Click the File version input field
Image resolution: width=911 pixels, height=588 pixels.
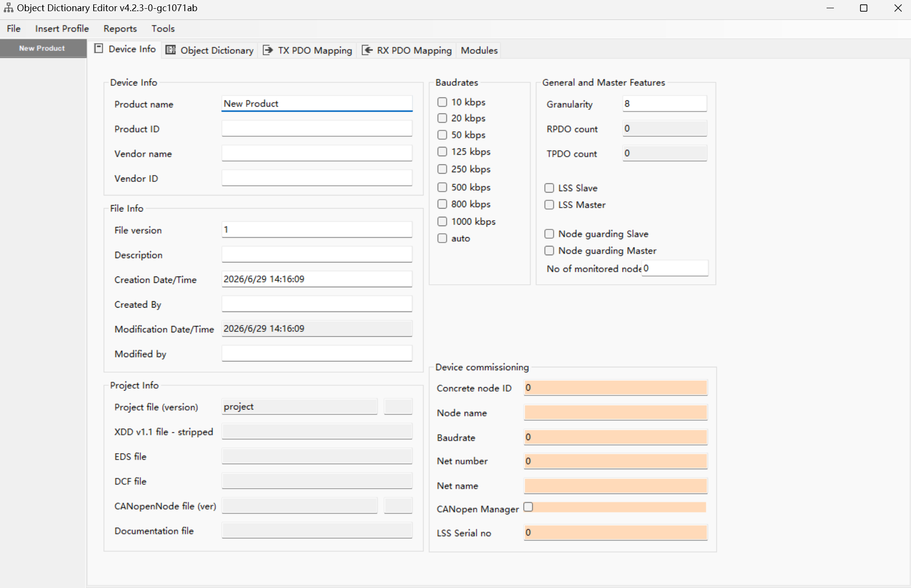pyautogui.click(x=317, y=229)
